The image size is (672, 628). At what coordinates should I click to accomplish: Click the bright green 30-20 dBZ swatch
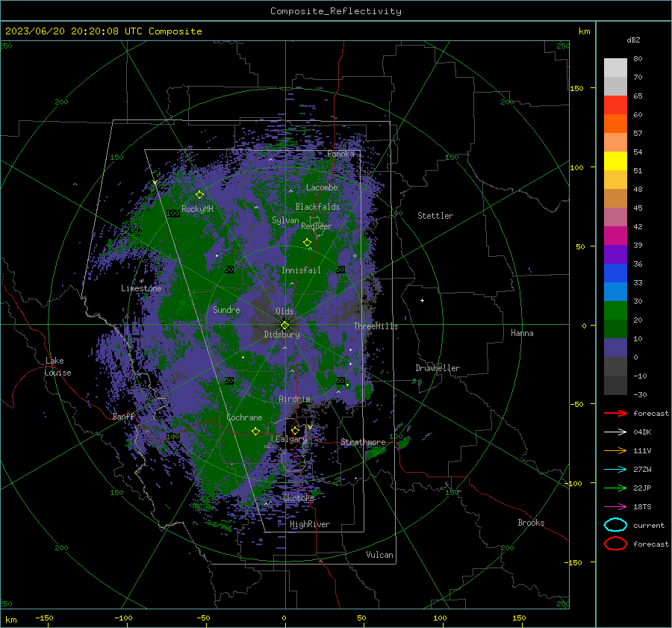[615, 310]
